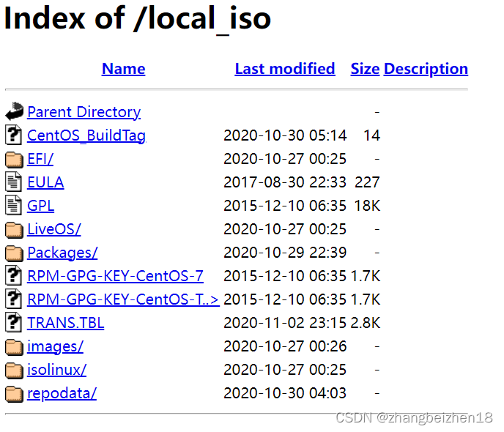The width and height of the screenshot is (504, 432).
Task: Click the folder icon next to repodata/
Action: click(14, 393)
